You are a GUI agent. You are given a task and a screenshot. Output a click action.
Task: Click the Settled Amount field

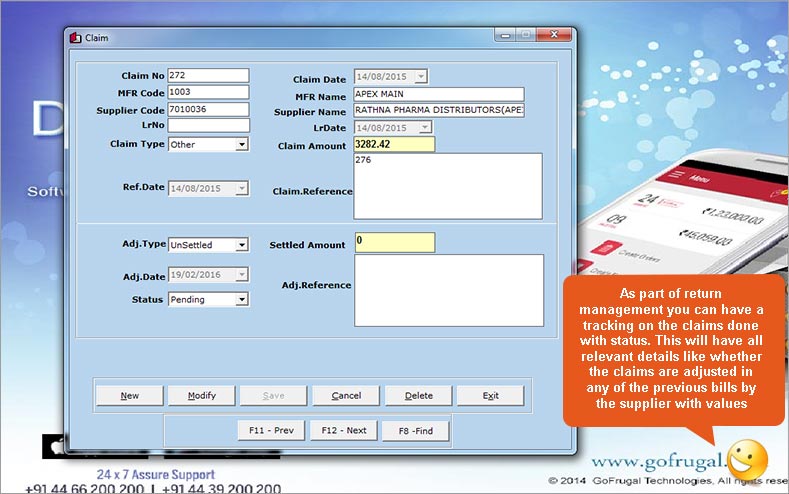coord(395,242)
